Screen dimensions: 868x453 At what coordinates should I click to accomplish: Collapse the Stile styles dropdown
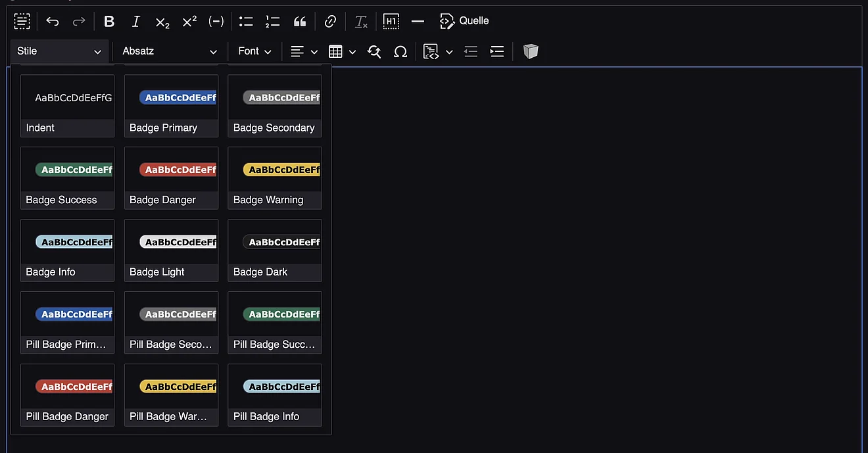pyautogui.click(x=59, y=51)
